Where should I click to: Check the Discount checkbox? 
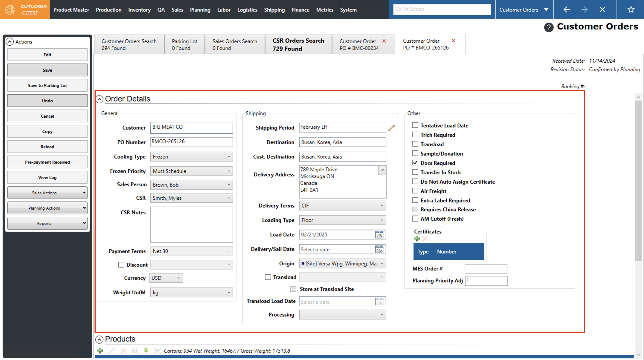coord(121,265)
